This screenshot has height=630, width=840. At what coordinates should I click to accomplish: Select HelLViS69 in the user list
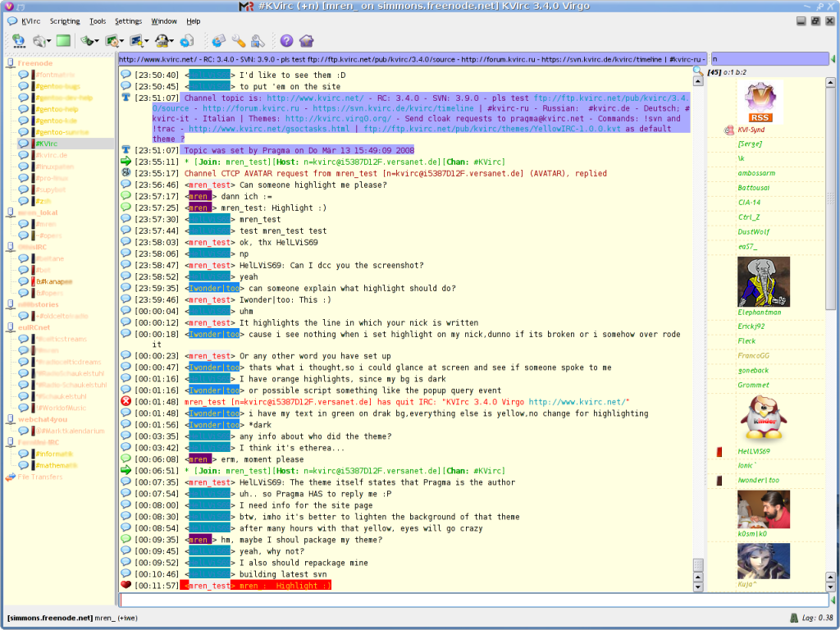[x=754, y=451]
